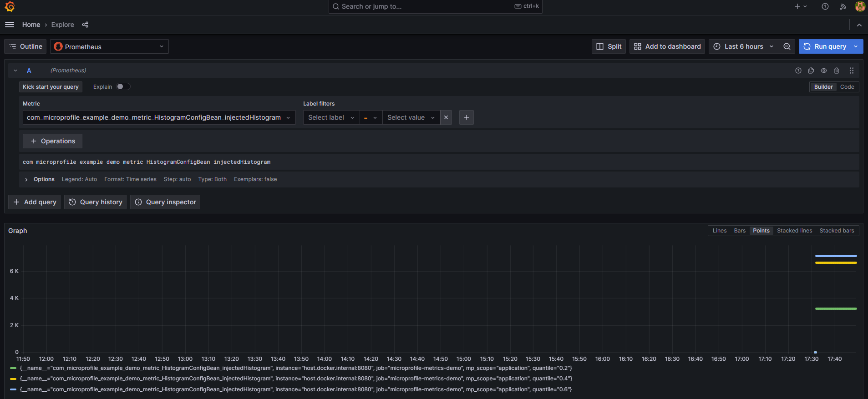Click the Grafana logo icon

pyautogui.click(x=10, y=6)
